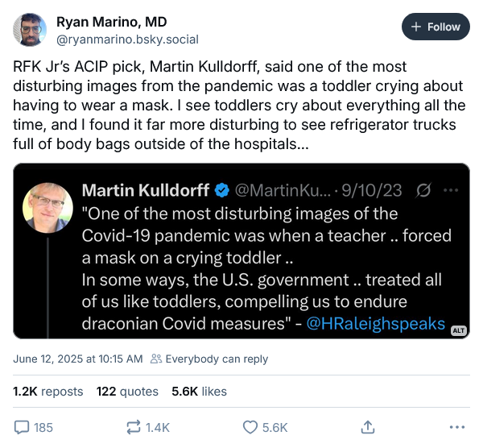
Task: Click Martin Kulldorff's avatar in screenshot
Action: coord(48,209)
